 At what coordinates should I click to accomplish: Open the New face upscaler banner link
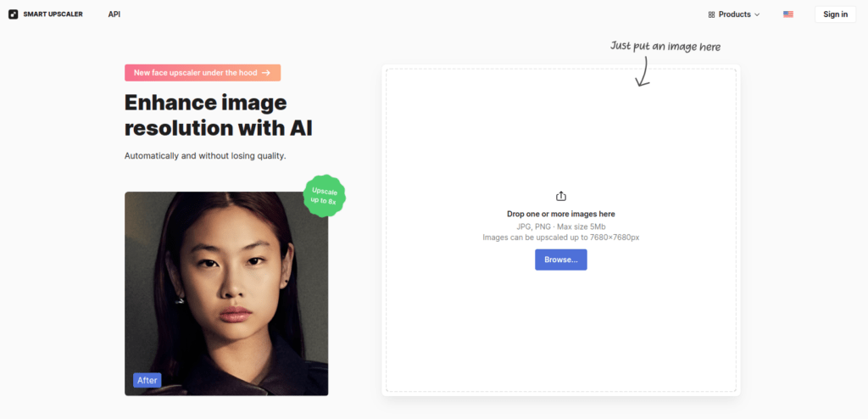click(x=203, y=73)
